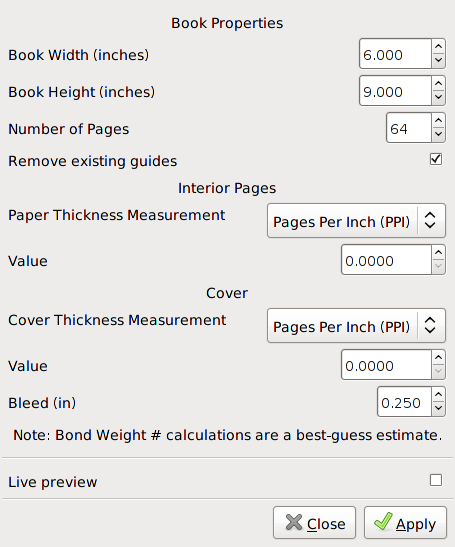Enable the Live preview checkbox
This screenshot has height=547, width=455.
(x=436, y=480)
